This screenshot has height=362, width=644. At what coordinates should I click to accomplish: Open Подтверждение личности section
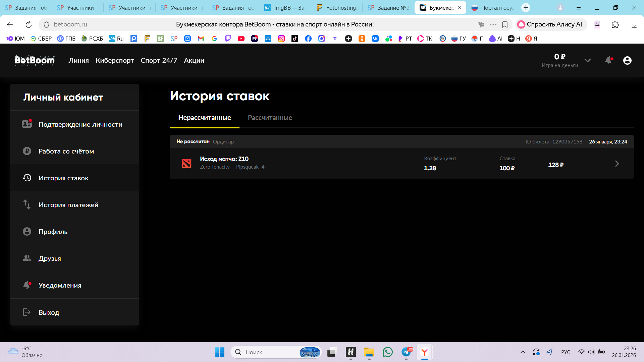pos(80,124)
